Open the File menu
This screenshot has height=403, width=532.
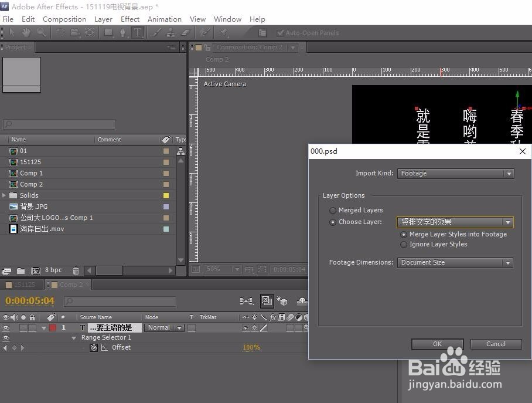click(8, 19)
